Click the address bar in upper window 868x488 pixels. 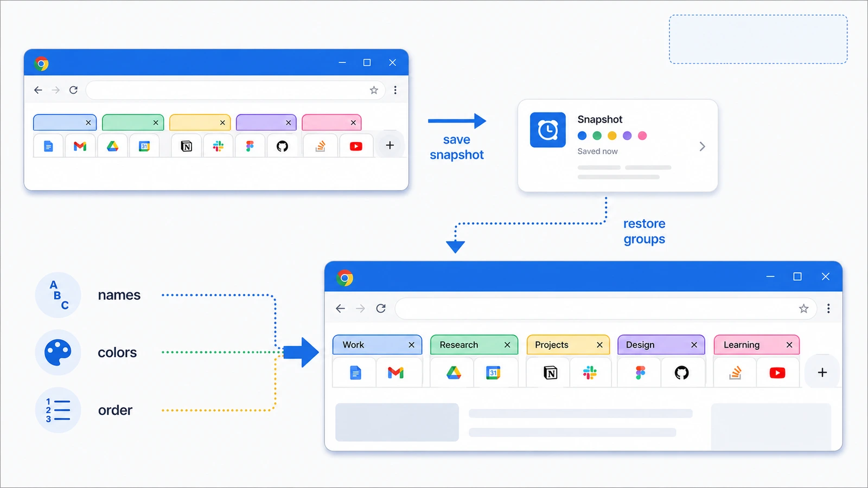pos(235,90)
